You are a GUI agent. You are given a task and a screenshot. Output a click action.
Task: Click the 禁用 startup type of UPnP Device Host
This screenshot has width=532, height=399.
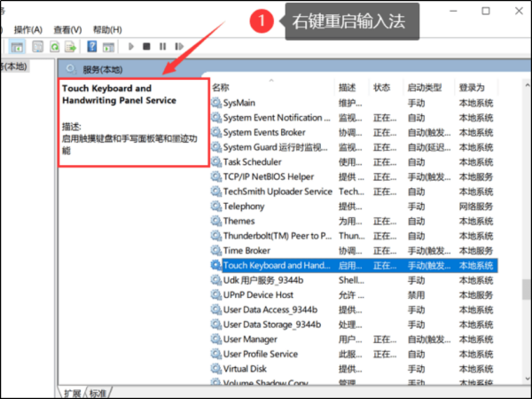coord(417,295)
